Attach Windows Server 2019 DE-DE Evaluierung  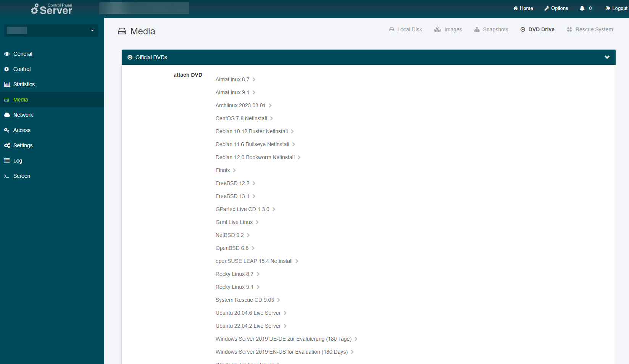pos(286,339)
